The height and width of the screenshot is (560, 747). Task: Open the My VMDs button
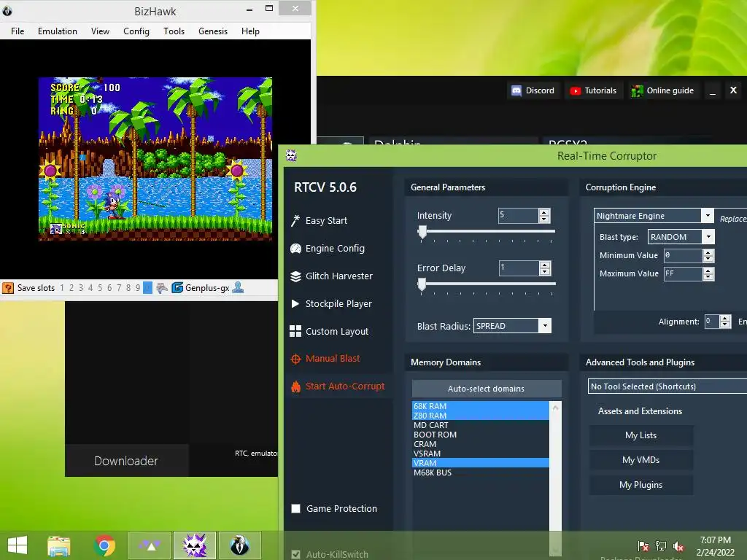pyautogui.click(x=640, y=460)
